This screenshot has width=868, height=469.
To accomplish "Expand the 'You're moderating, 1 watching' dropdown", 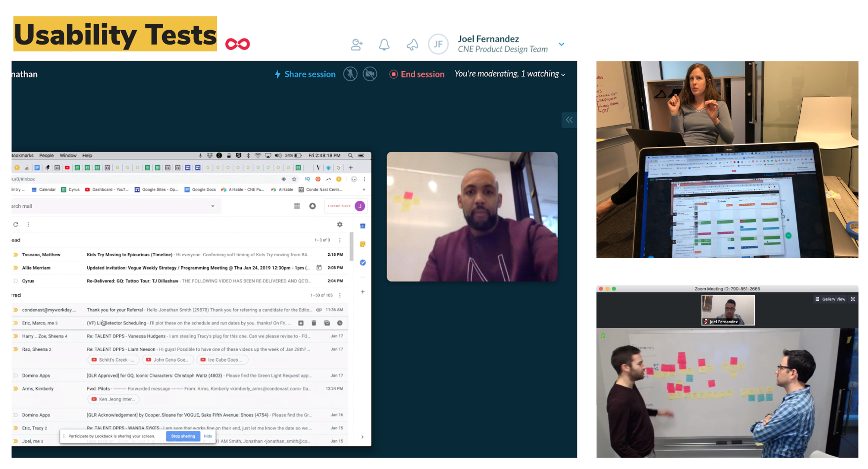I will [563, 74].
